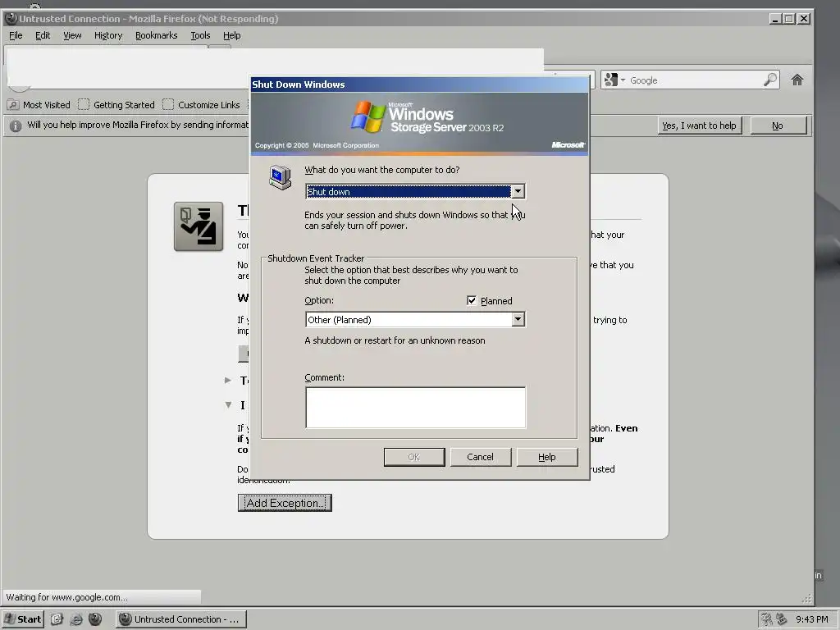Click the Firefox home icon
Screen dimensions: 840x630
coord(797,80)
